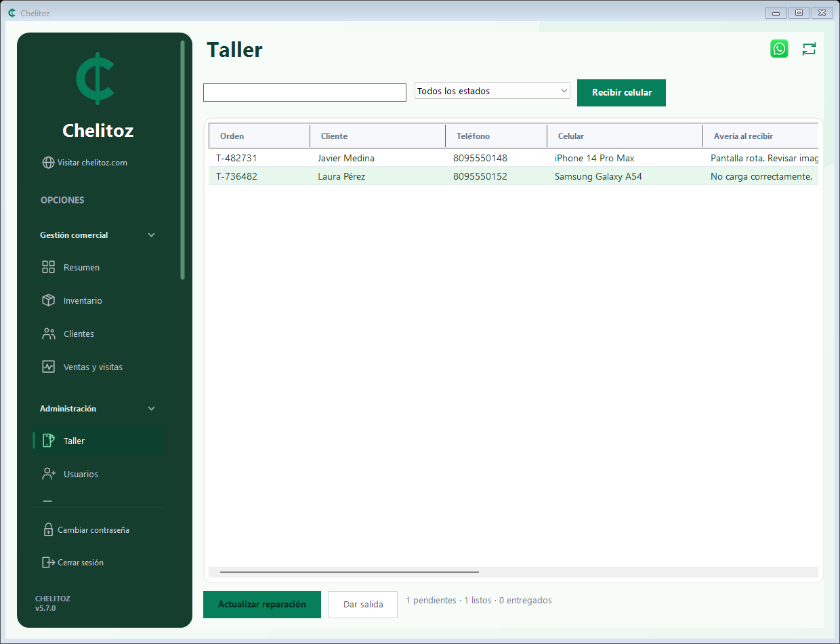Go to Inventario in the sidebar

98,300
